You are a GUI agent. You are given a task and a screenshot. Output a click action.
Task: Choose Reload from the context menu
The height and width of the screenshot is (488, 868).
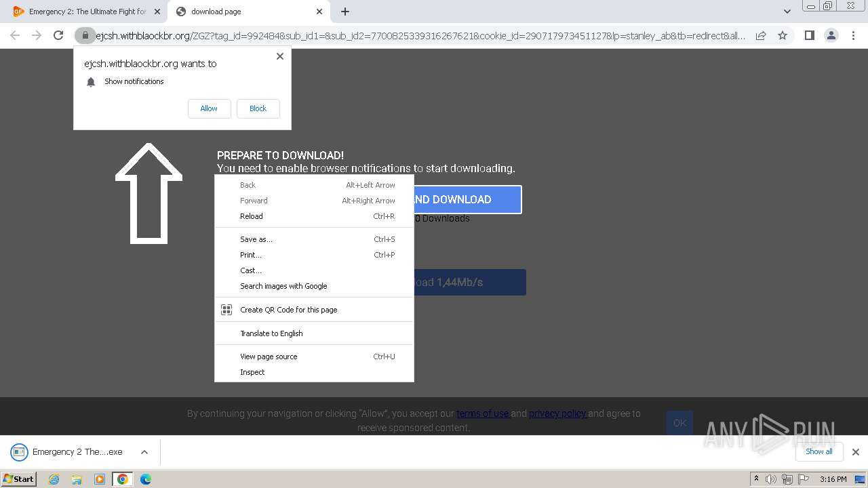tap(314, 216)
